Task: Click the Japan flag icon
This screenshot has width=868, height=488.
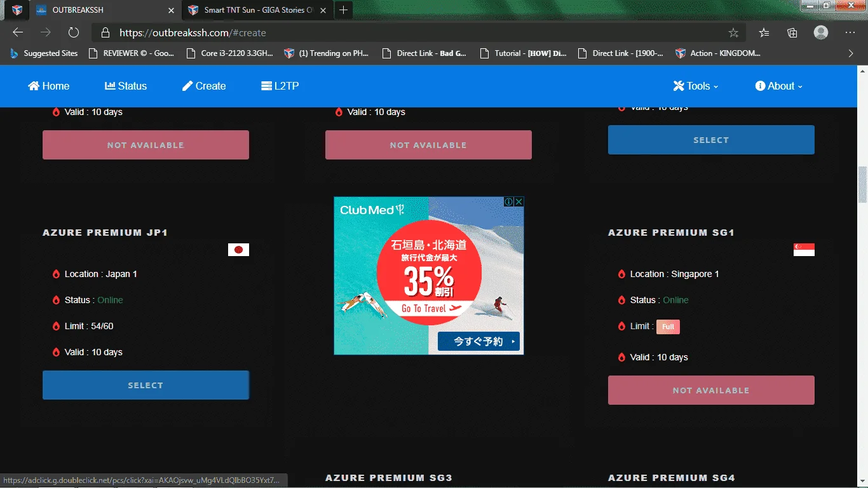Action: [x=238, y=250]
